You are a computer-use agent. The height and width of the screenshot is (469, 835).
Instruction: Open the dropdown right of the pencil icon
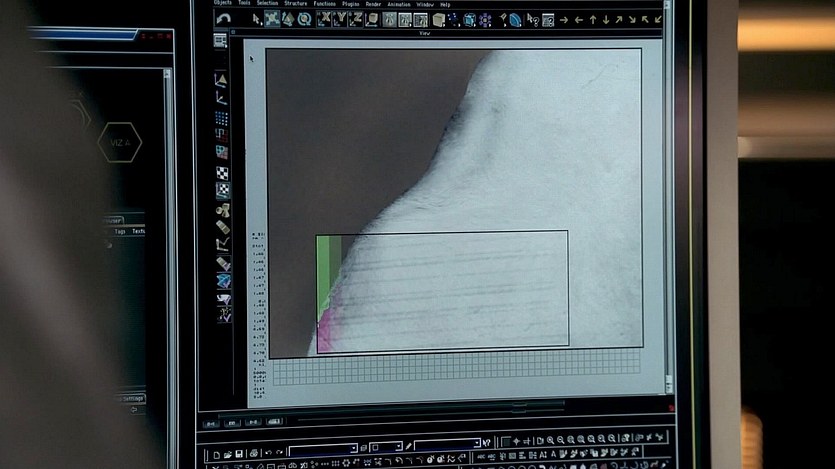click(x=447, y=444)
